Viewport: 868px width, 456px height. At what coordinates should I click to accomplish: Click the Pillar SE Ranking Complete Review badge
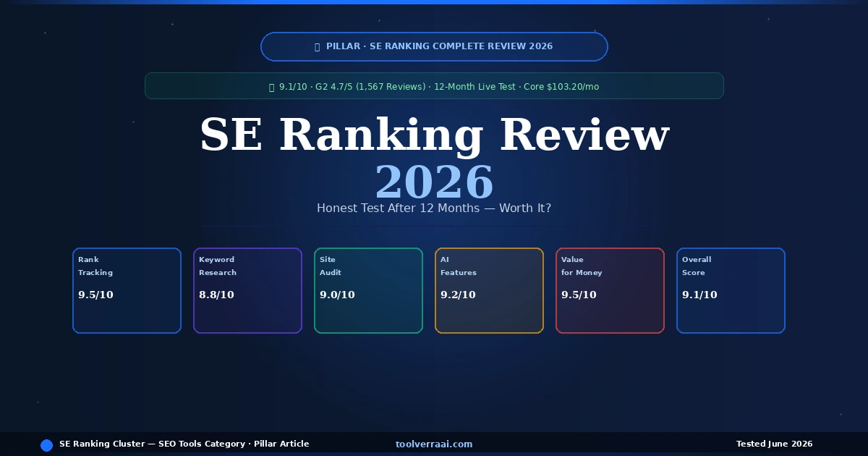(x=434, y=46)
